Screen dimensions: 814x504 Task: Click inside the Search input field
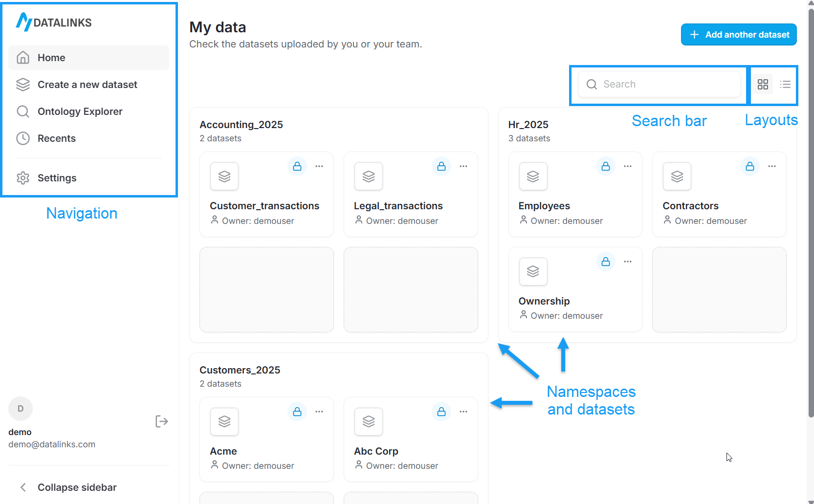(660, 84)
